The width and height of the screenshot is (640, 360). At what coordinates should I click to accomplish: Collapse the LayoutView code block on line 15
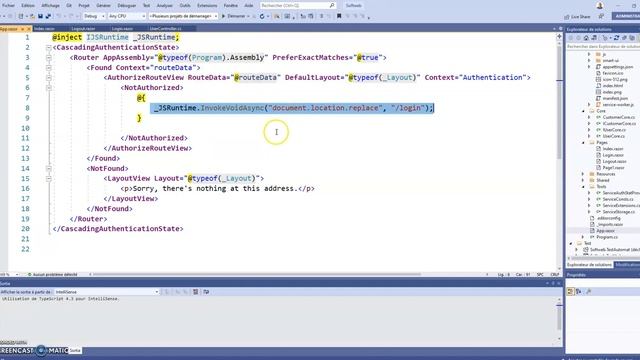pyautogui.click(x=49, y=179)
